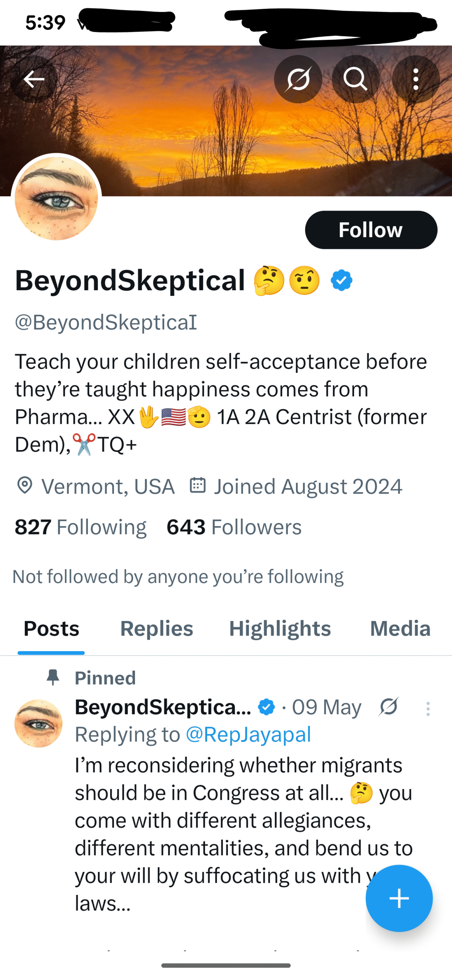Tap the Grok slashed-circle icon in header
452x980 pixels.
pos(298,79)
